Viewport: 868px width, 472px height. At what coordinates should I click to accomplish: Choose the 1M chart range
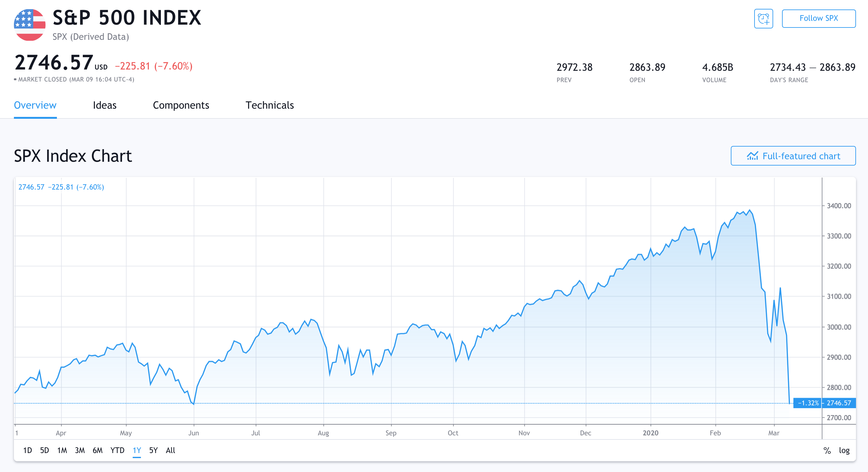62,451
